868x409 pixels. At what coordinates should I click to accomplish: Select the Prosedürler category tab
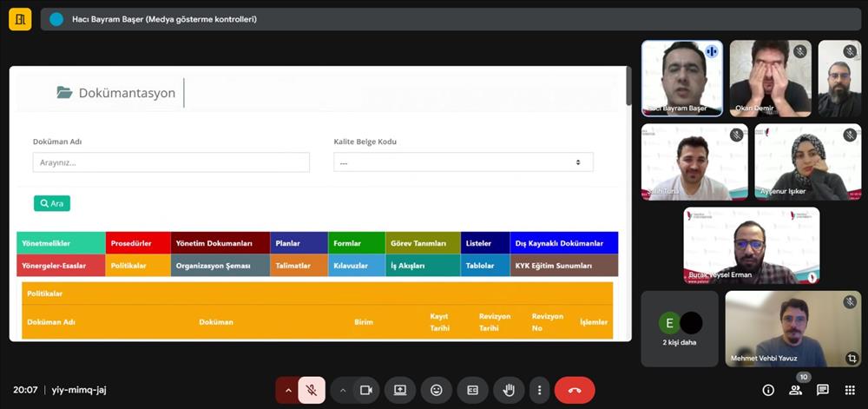138,243
